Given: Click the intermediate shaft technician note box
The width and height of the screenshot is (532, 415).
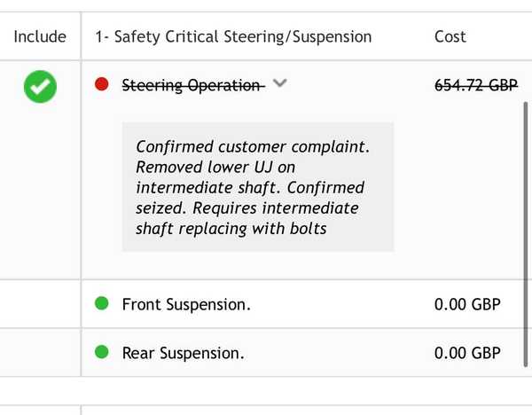Looking at the screenshot, I should [x=257, y=187].
